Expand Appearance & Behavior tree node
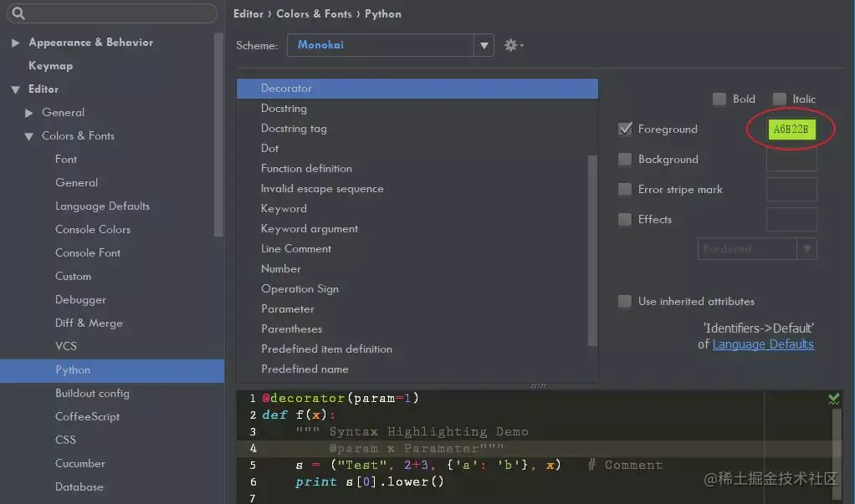Image resolution: width=855 pixels, height=504 pixels. pos(16,43)
